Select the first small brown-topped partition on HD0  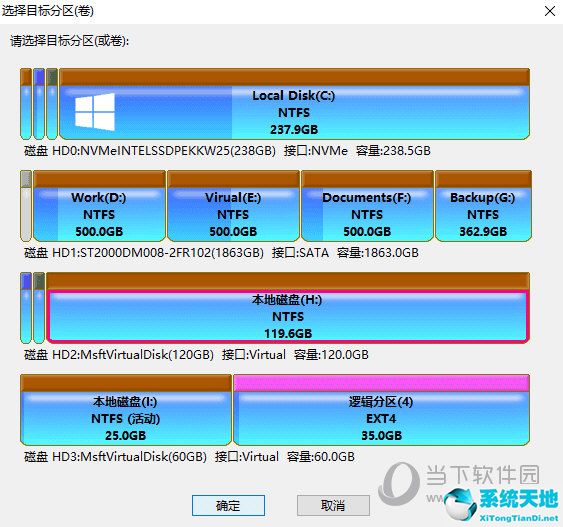coord(26,104)
